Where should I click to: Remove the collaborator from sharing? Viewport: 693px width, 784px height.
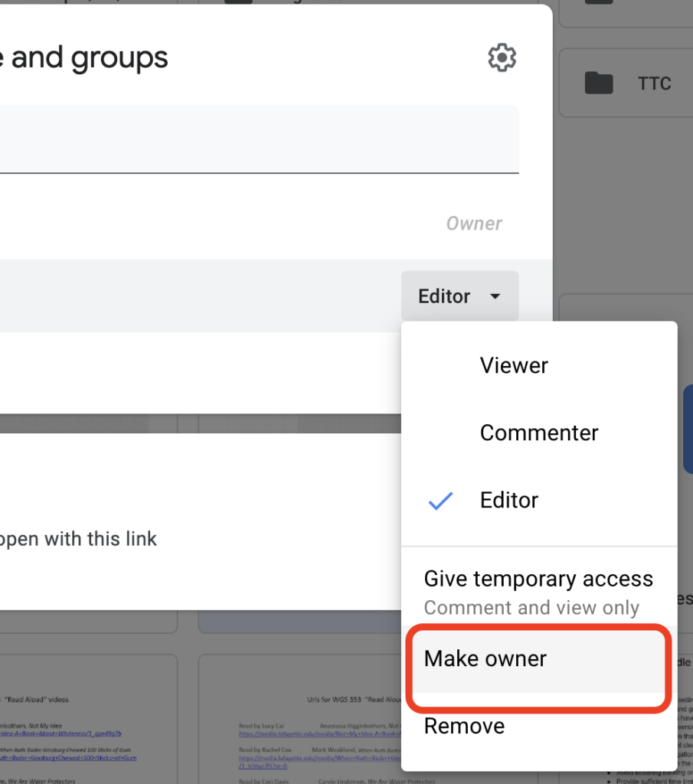click(464, 726)
